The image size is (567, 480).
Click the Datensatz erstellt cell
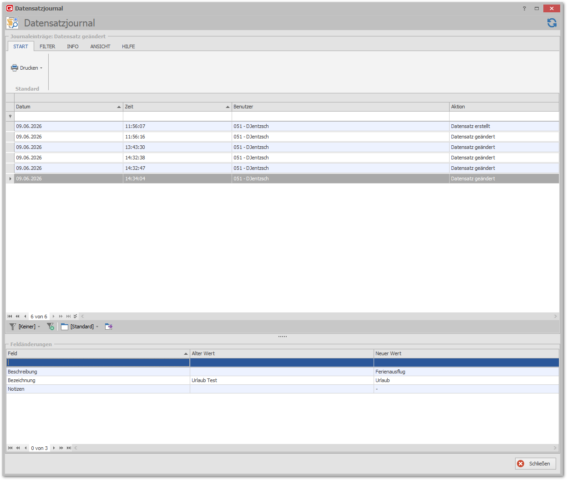click(504, 126)
